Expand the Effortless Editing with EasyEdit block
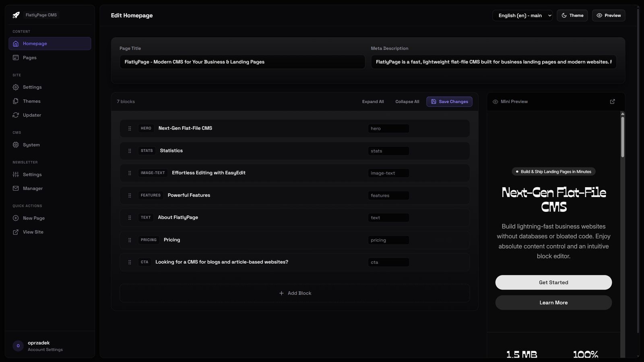This screenshot has height=362, width=644. [x=295, y=173]
